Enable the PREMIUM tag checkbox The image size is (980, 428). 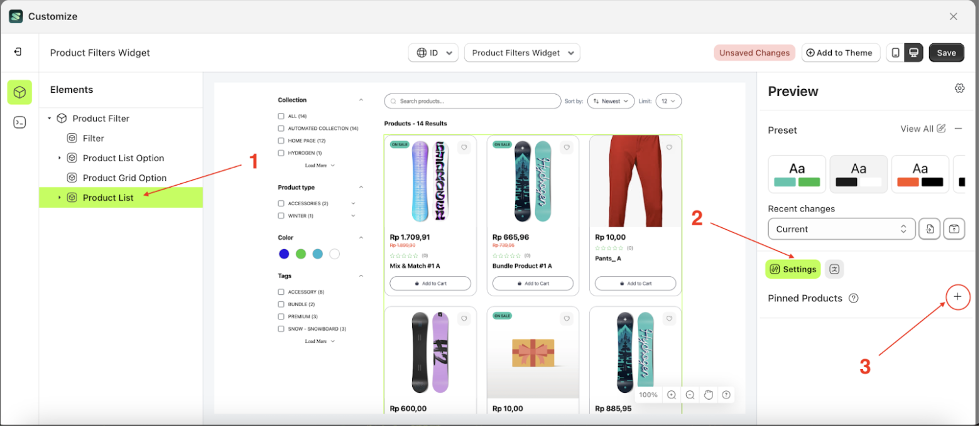[x=281, y=316]
